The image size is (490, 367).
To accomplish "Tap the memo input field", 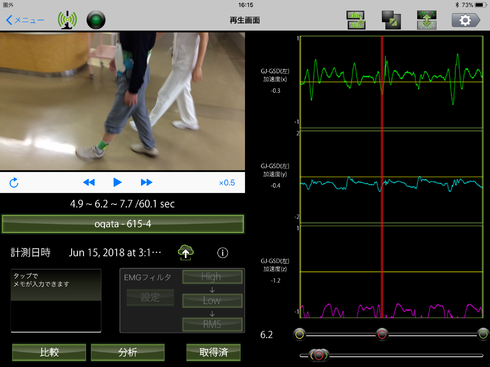I will [x=56, y=301].
